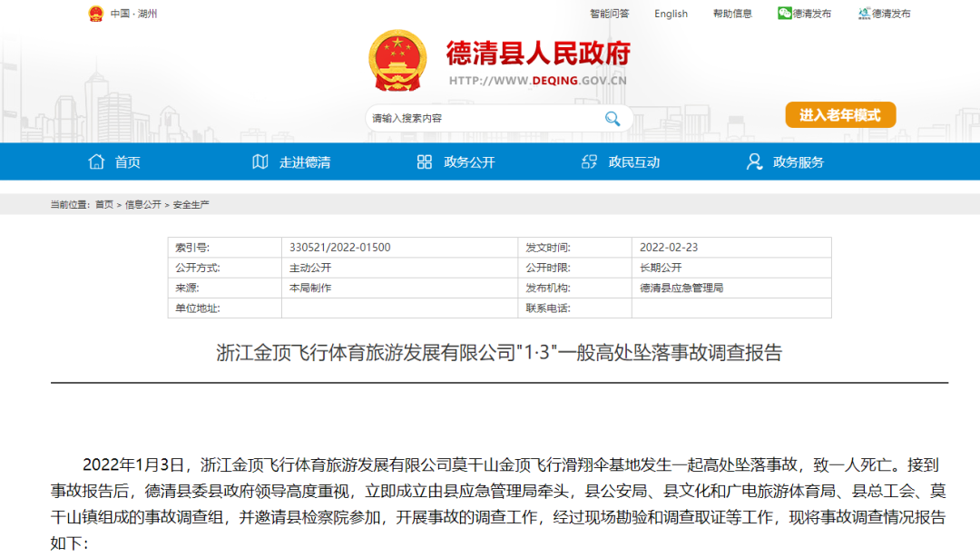Viewport: 980px width, 557px height.
Task: Click the grid icon beside 政务公开
Action: pos(423,161)
